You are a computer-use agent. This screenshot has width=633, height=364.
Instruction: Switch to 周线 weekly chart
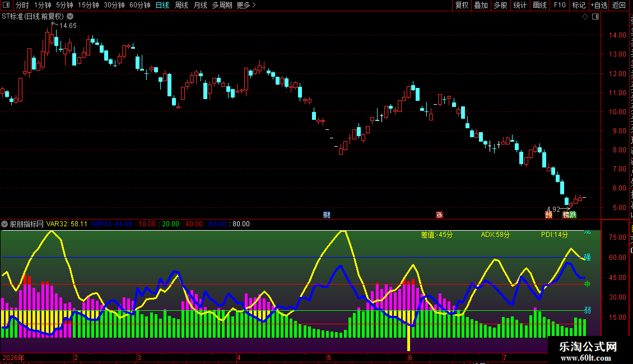click(181, 5)
